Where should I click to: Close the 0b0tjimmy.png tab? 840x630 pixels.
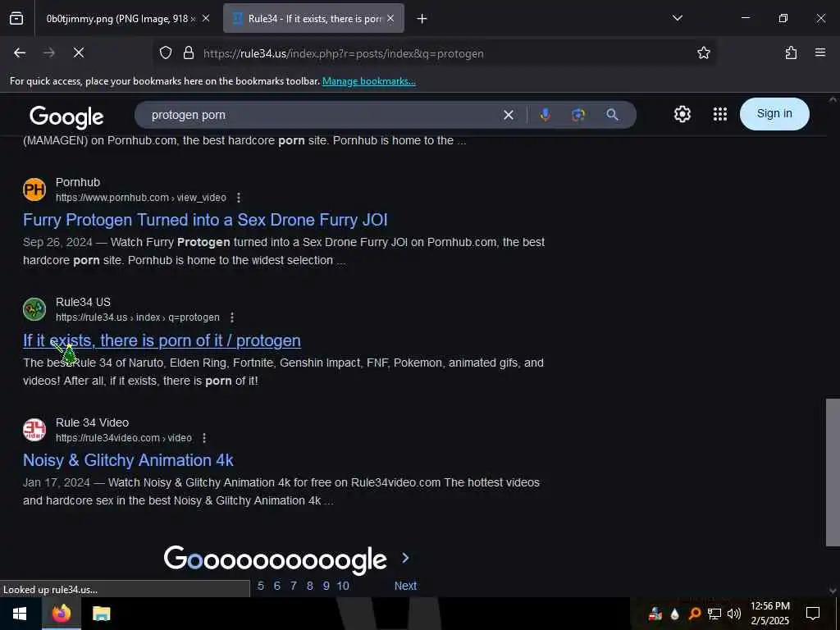[206, 19]
